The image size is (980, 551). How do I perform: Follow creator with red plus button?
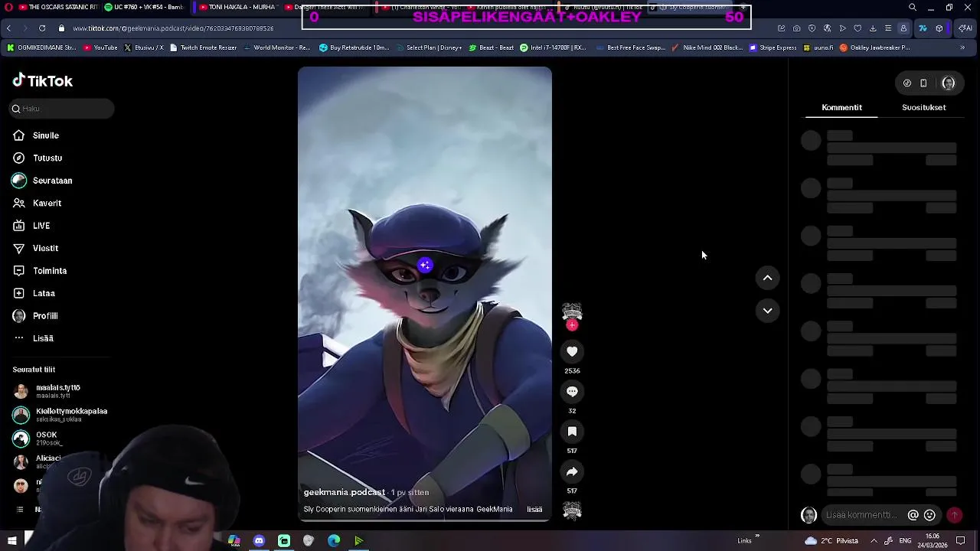pos(572,325)
